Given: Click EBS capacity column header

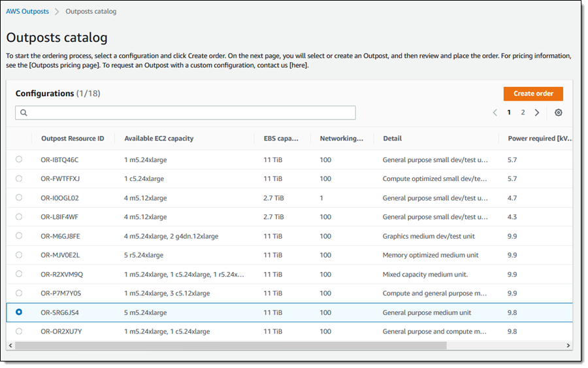Looking at the screenshot, I should click(x=281, y=139).
